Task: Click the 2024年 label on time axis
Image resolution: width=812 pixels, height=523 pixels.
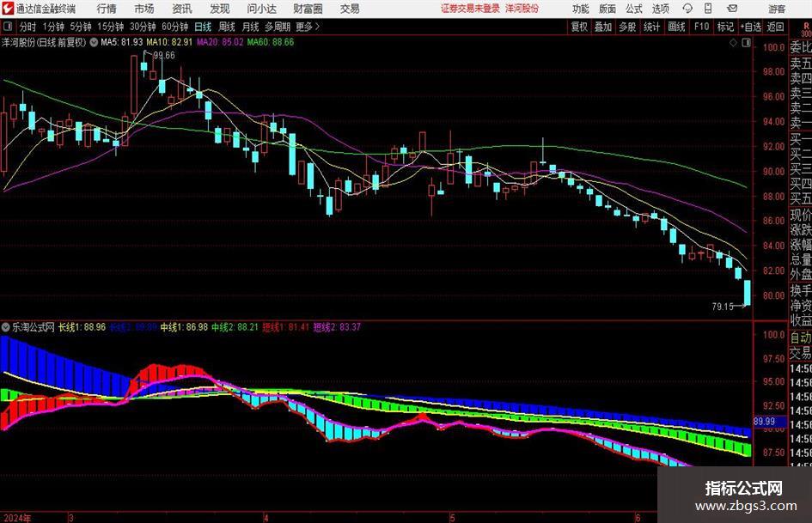Action: click(x=16, y=518)
